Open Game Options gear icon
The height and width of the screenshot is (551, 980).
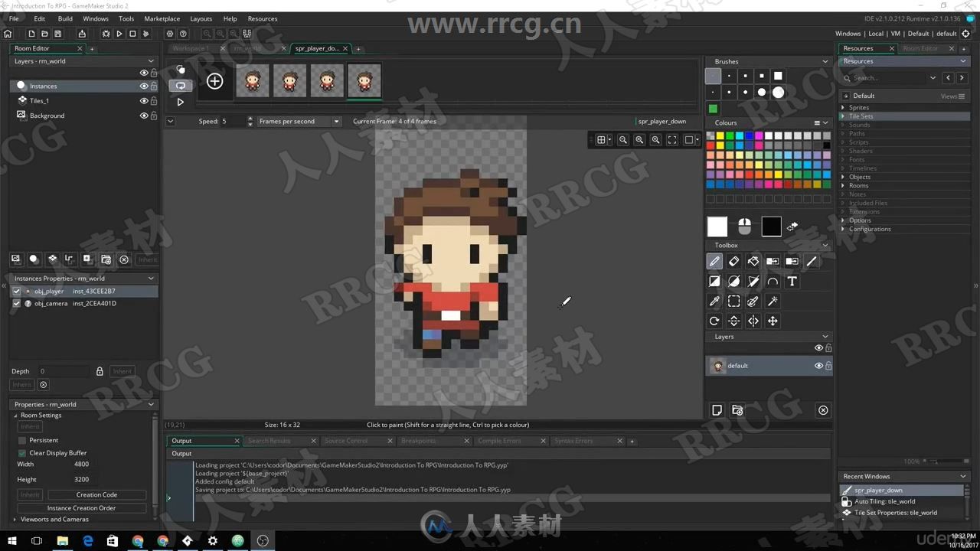[170, 34]
